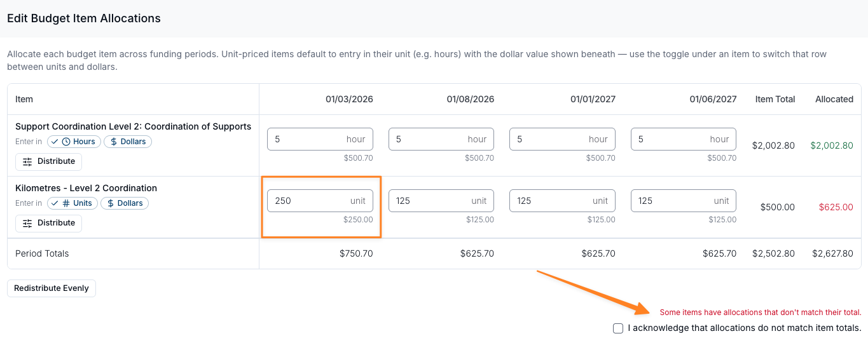Click Distribute under Kilometres - Level 2 Coordination

49,223
